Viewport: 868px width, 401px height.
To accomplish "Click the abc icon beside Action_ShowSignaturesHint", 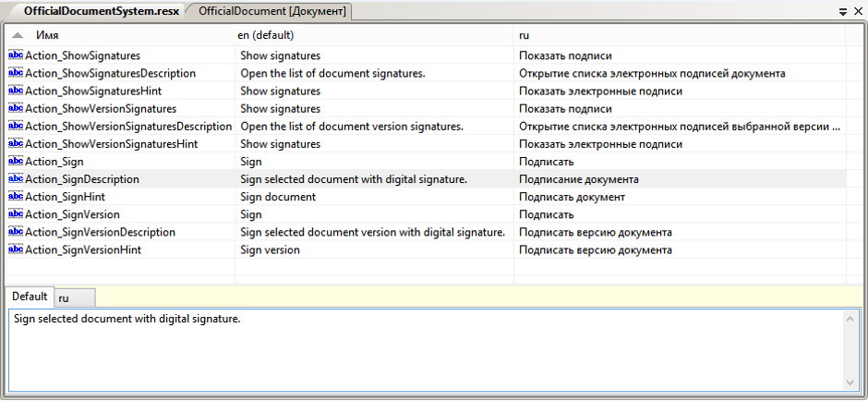I will point(15,91).
